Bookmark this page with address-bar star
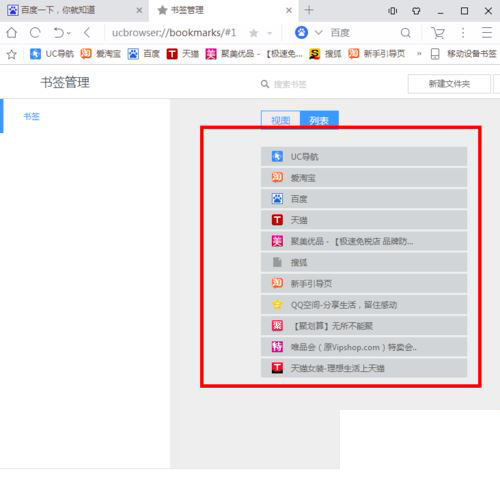Viewport: 500px width, 484px height. [x=254, y=33]
